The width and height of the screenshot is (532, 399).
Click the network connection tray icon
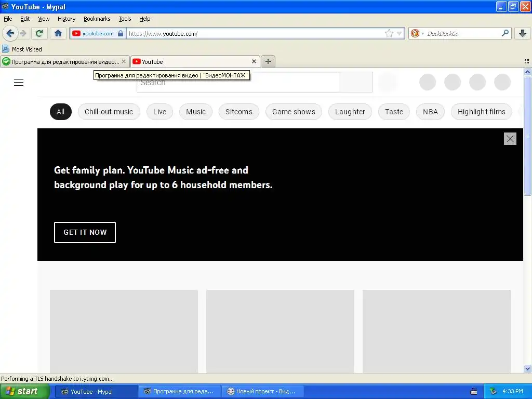point(494,392)
